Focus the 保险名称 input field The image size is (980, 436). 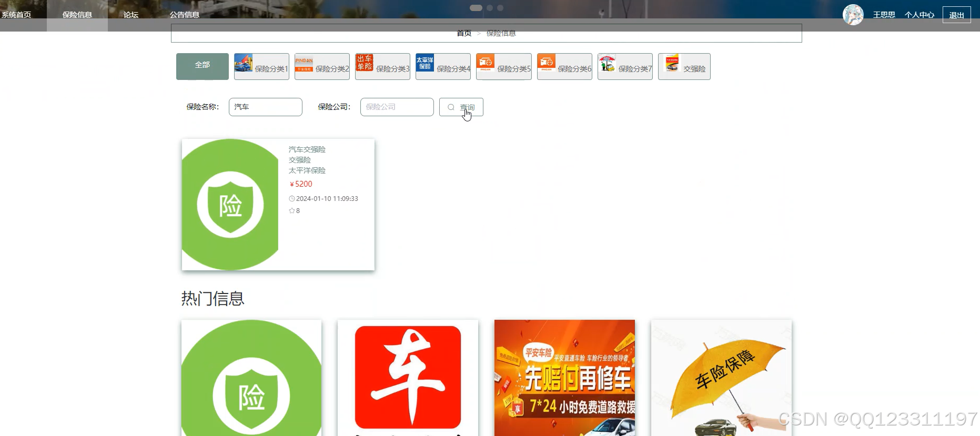(x=266, y=107)
